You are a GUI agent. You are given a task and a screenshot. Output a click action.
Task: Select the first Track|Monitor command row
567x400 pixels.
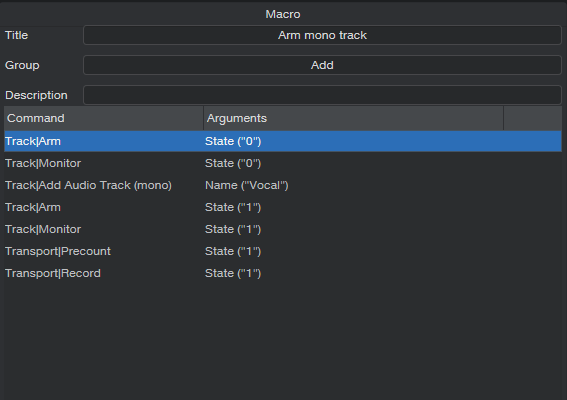[x=283, y=163]
